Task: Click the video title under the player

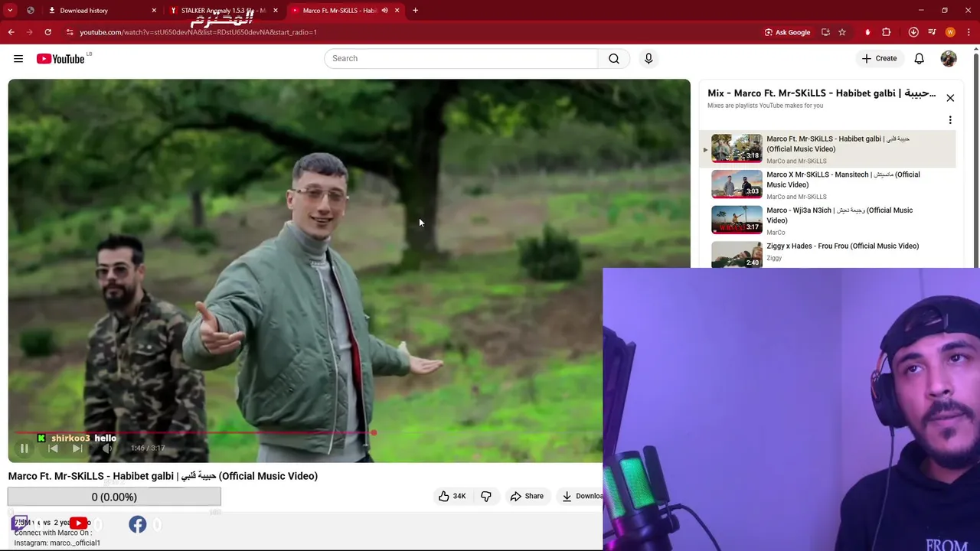Action: tap(163, 476)
